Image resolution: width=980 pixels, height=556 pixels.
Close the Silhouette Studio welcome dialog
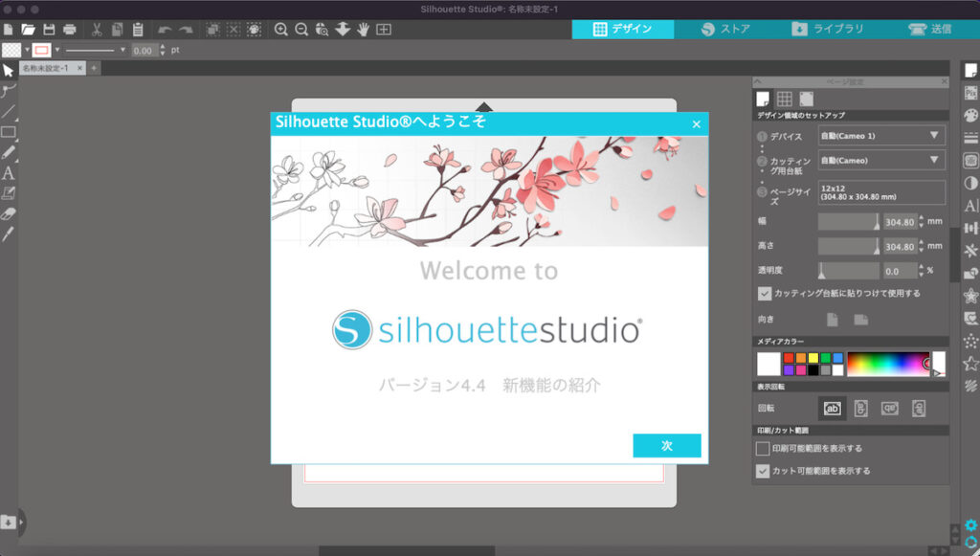click(696, 123)
